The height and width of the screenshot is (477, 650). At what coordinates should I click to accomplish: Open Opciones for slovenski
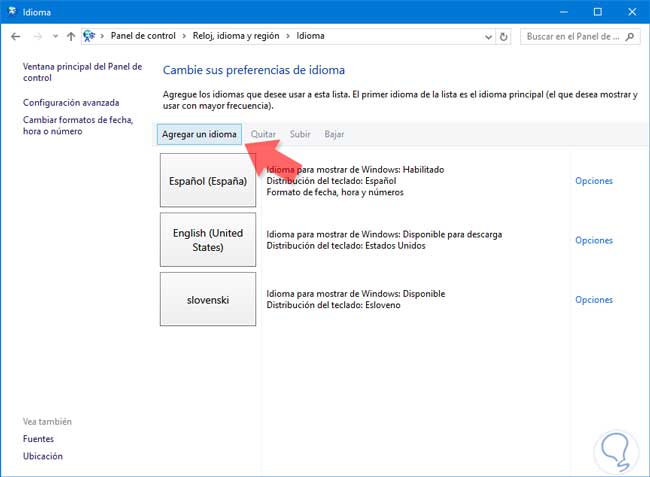coord(594,300)
